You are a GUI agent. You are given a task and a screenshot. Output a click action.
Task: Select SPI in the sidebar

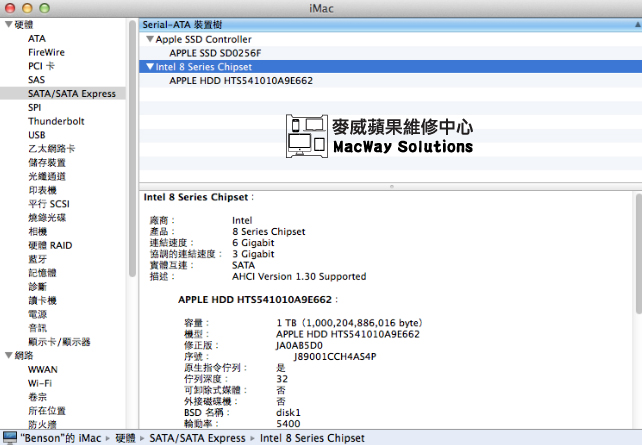(x=34, y=107)
